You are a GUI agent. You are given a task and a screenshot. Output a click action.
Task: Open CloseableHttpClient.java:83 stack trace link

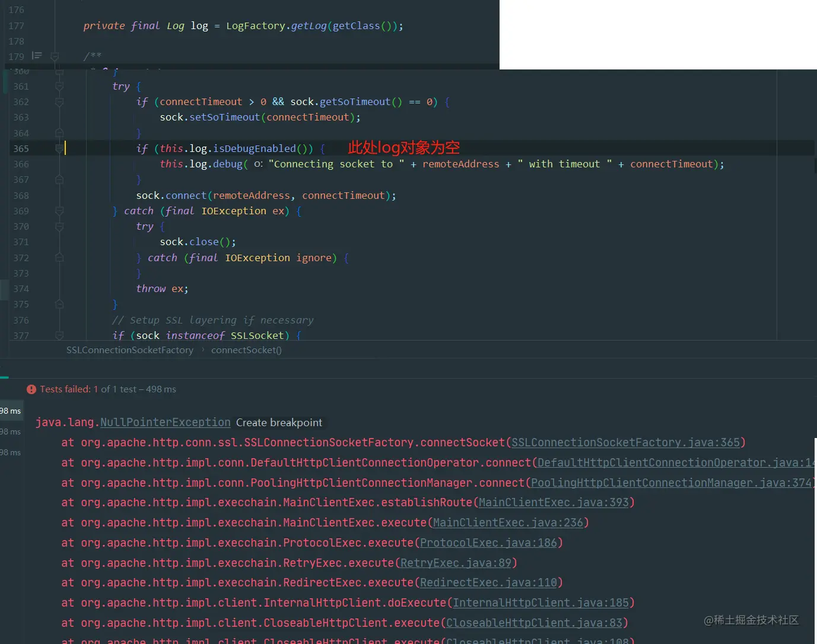[534, 623]
